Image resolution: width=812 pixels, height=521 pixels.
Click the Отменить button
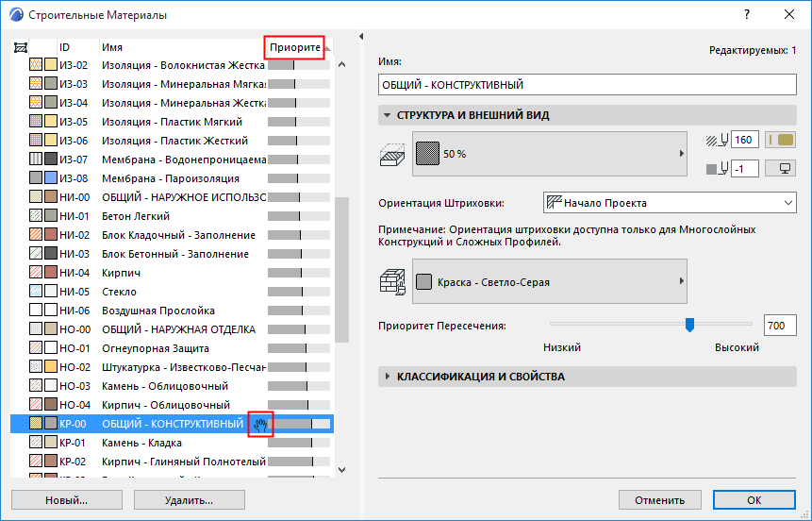pyautogui.click(x=660, y=499)
